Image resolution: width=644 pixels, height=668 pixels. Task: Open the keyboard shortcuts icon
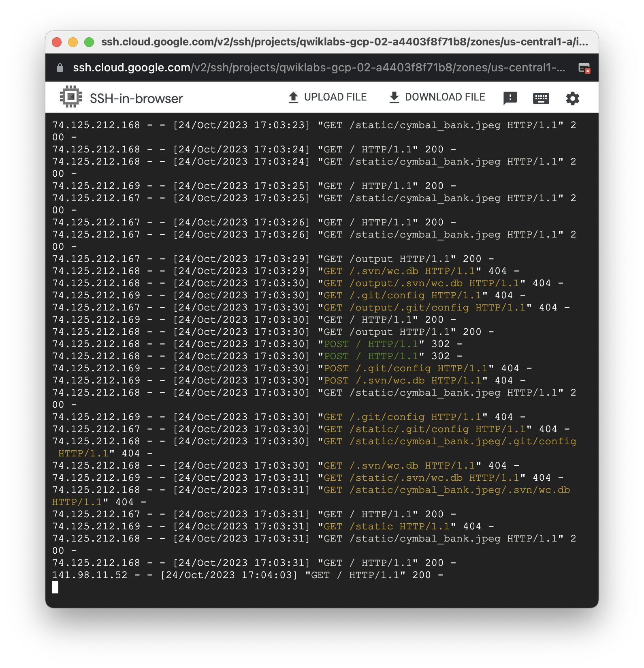[x=541, y=98]
